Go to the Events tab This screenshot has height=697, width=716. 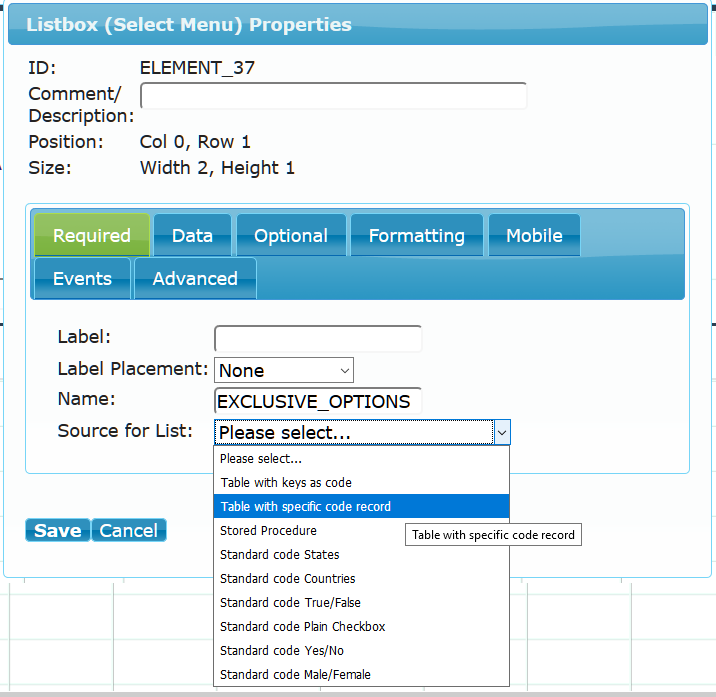point(82,278)
